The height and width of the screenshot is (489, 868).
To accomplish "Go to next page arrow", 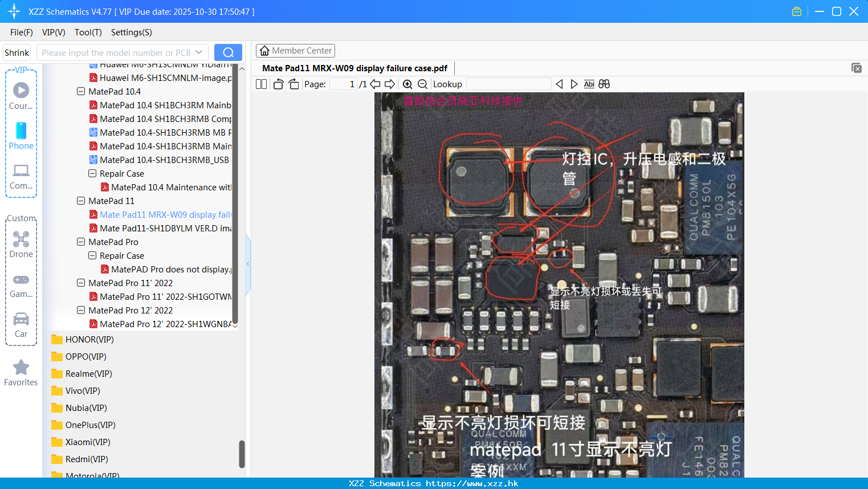I will pos(390,84).
